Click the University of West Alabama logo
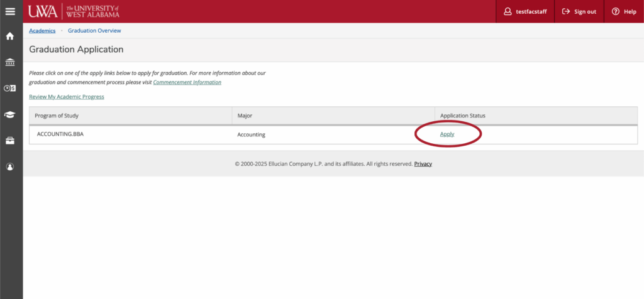This screenshot has height=299, width=644. coord(74,11)
